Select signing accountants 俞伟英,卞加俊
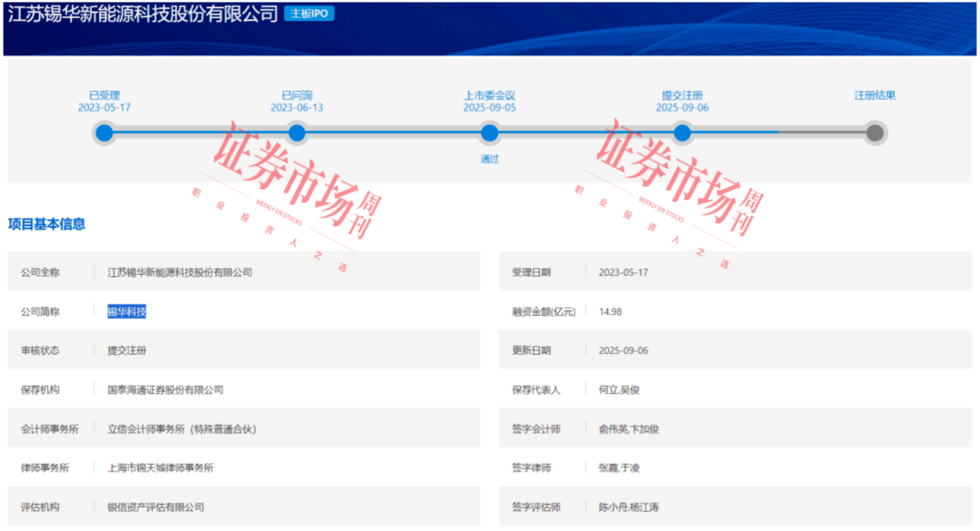Viewport: 980px width, 531px height. [629, 428]
